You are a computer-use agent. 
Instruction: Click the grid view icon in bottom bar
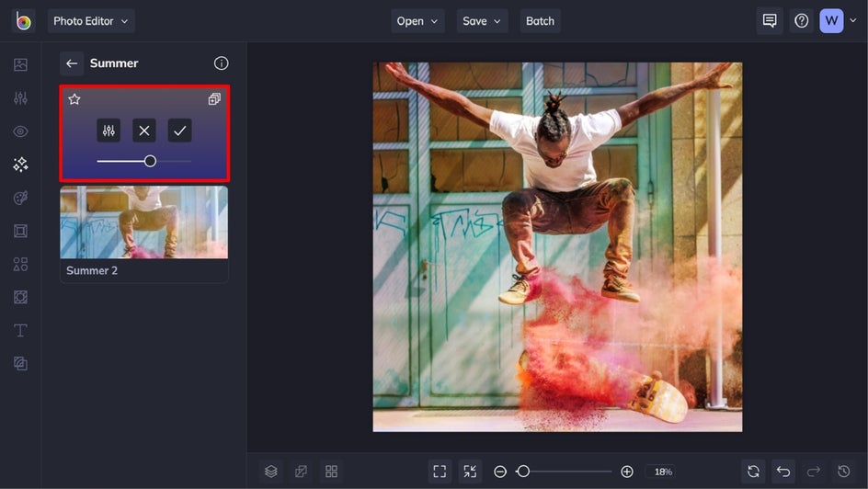coord(331,472)
